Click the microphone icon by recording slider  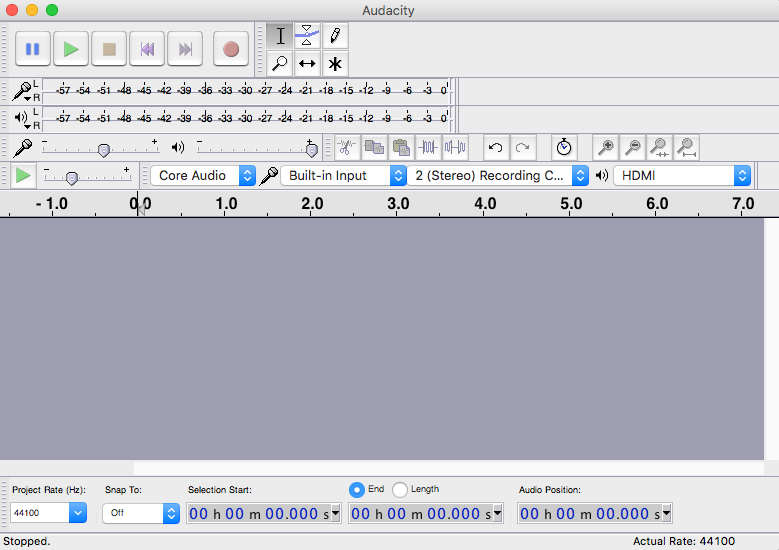tap(23, 148)
